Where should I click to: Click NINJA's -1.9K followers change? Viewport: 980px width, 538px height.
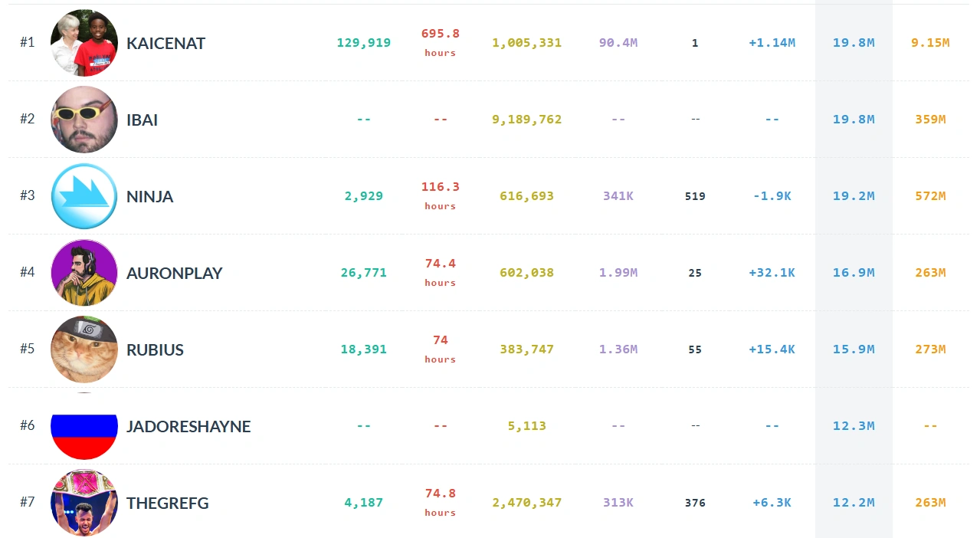(x=772, y=196)
